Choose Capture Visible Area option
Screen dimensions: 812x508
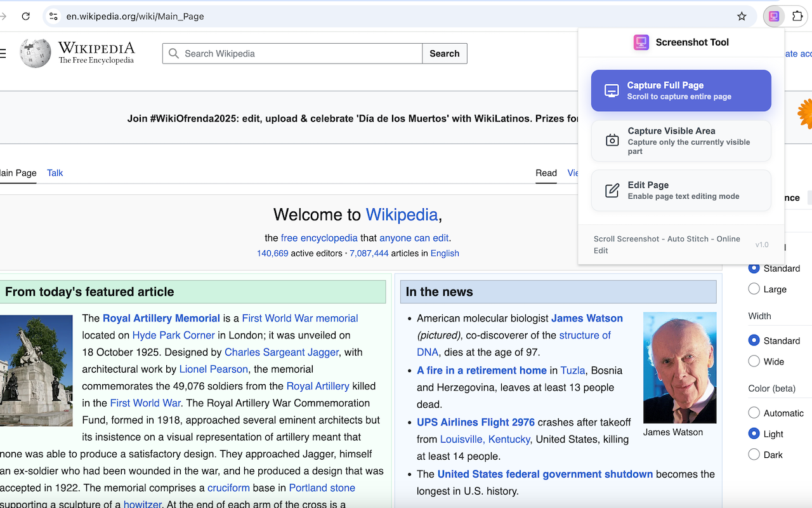coord(681,141)
